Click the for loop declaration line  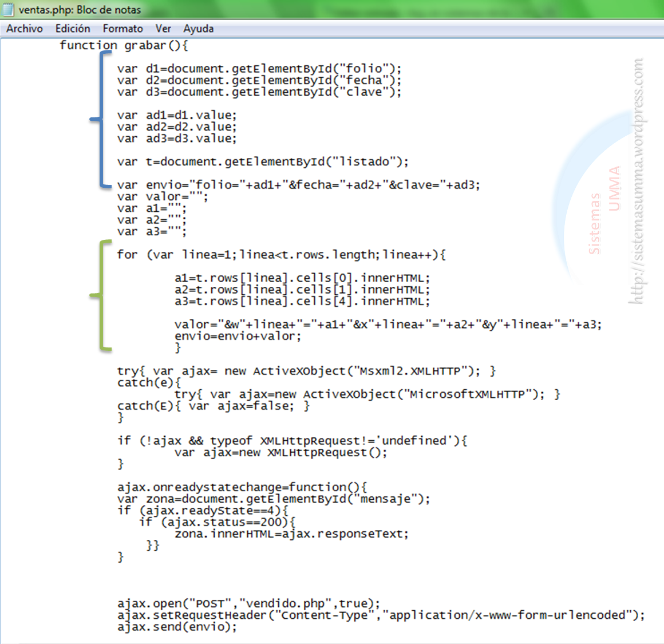280,255
